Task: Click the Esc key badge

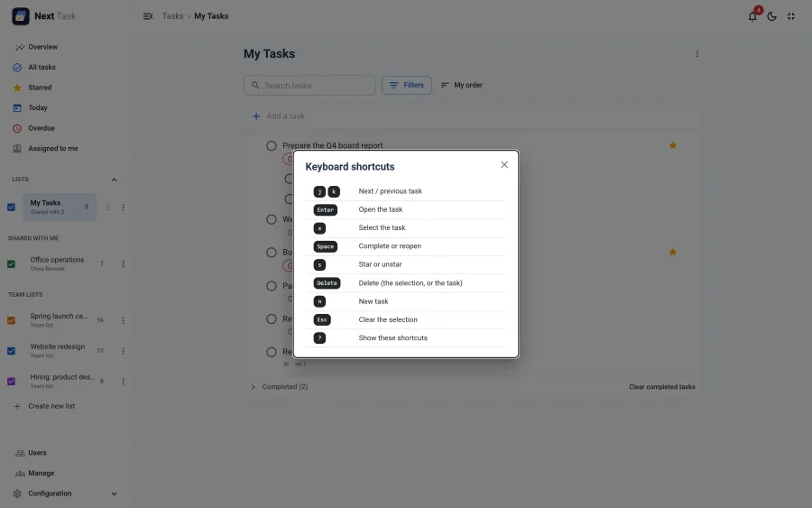Action: point(321,320)
